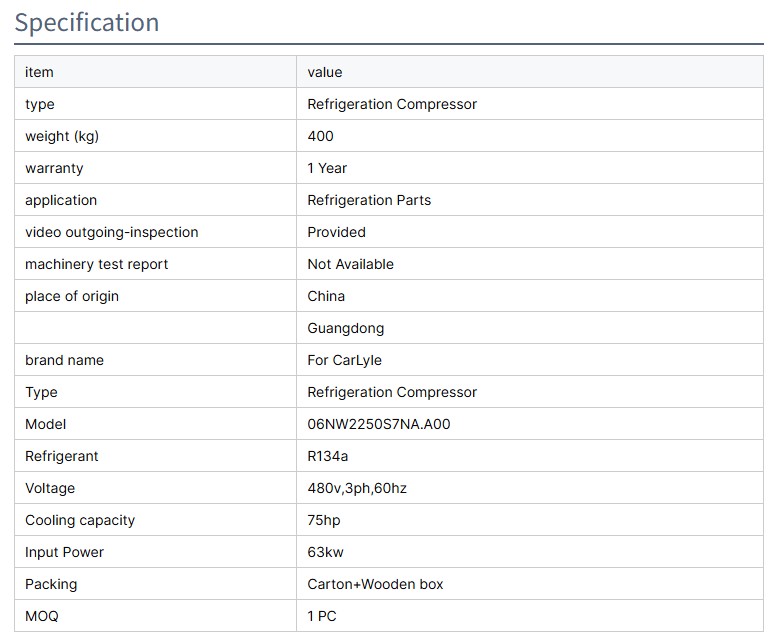This screenshot has height=642, width=775.
Task: Click the 'Cooling capacity' label
Action: click(x=80, y=520)
